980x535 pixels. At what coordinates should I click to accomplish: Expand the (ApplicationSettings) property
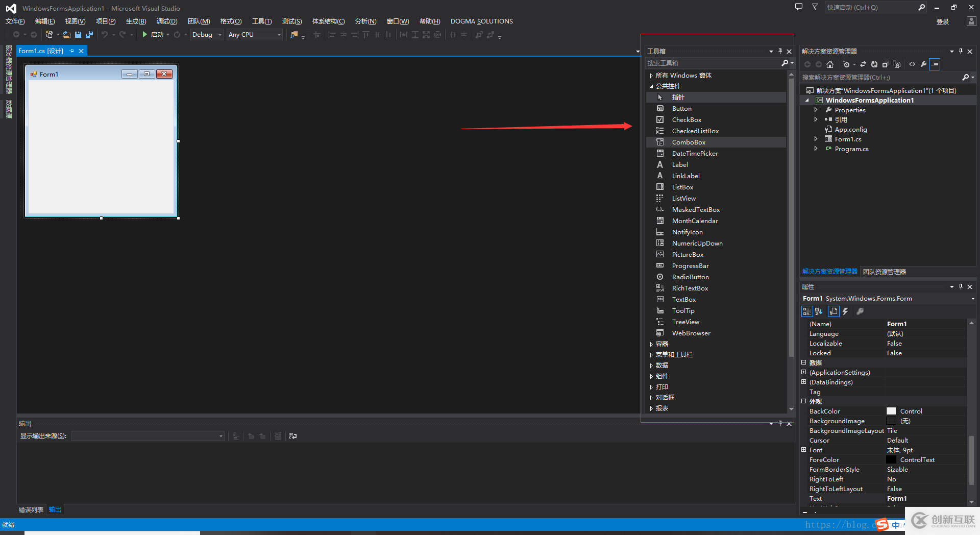click(804, 372)
